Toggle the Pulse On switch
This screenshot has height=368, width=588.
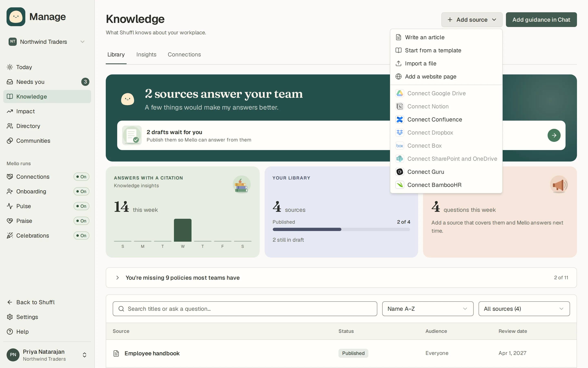81,206
